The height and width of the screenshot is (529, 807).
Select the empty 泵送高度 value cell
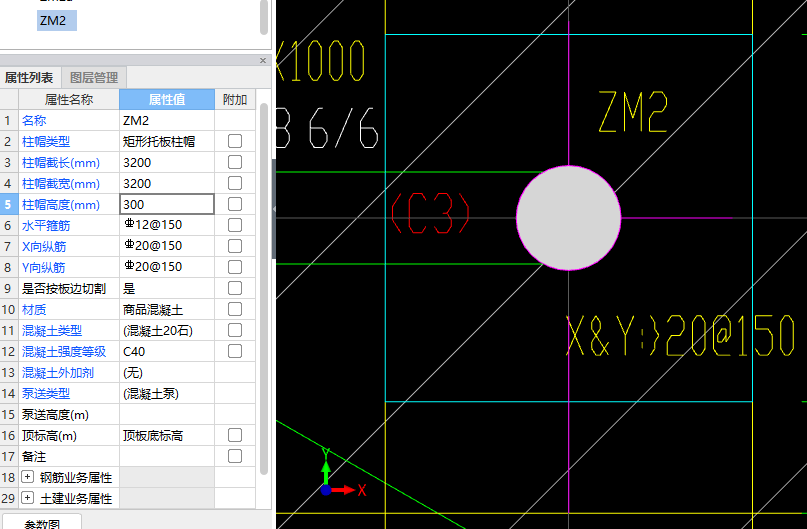(167, 414)
